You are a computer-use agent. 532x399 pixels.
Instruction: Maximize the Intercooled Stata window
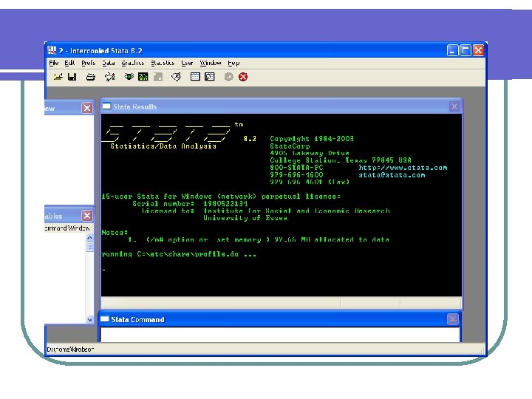pos(465,50)
